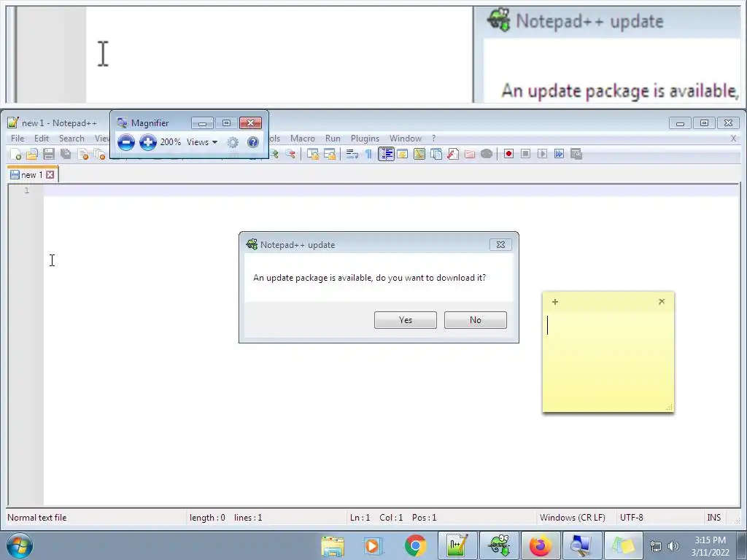Image resolution: width=747 pixels, height=560 pixels.
Task: Create a new file with New toolbar icon
Action: (16, 154)
